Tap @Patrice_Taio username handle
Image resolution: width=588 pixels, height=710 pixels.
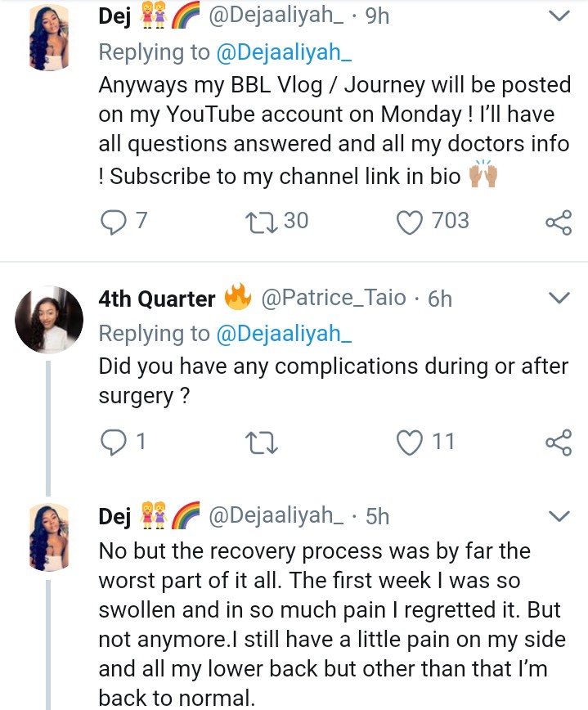[x=333, y=299]
